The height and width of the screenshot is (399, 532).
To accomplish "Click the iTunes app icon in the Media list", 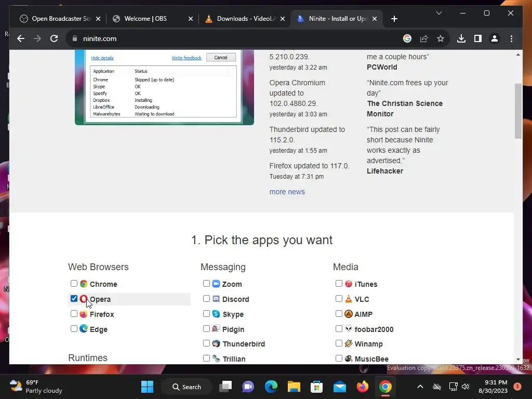I will coord(349,284).
